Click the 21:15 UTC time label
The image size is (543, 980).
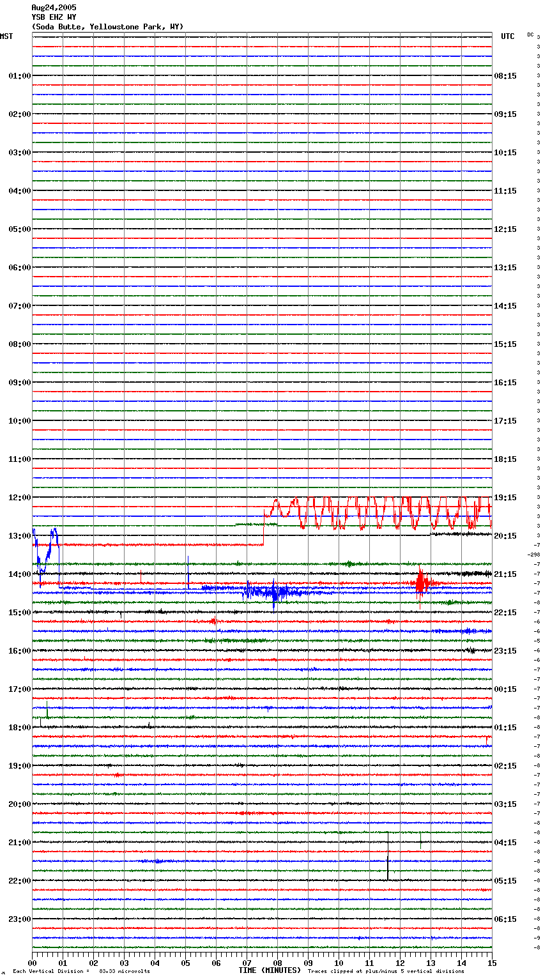click(505, 574)
